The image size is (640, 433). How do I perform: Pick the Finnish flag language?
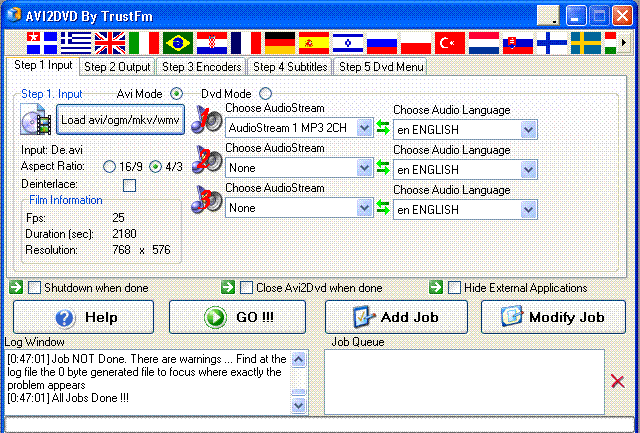(552, 43)
